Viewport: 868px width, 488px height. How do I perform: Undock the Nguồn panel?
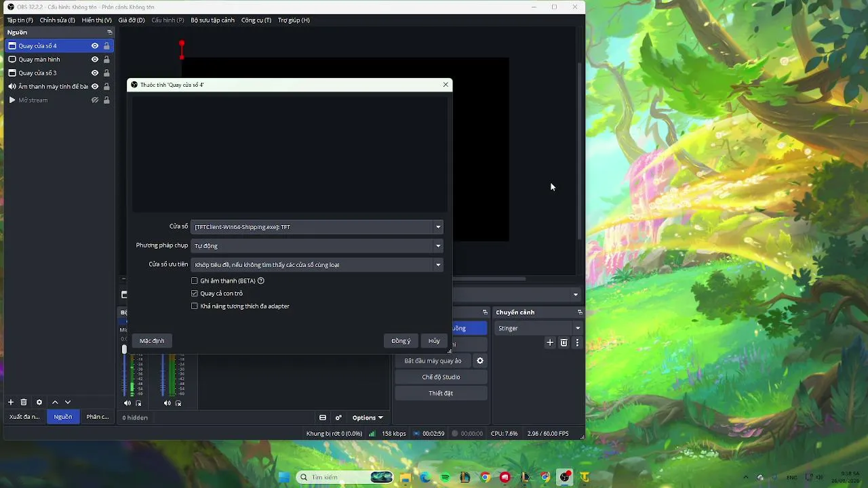(x=110, y=33)
